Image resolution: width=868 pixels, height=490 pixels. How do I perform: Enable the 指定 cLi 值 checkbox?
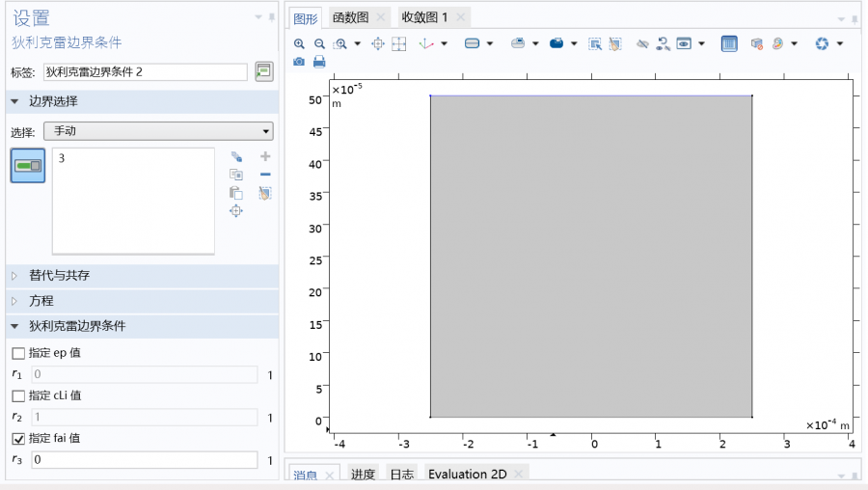[x=18, y=395]
